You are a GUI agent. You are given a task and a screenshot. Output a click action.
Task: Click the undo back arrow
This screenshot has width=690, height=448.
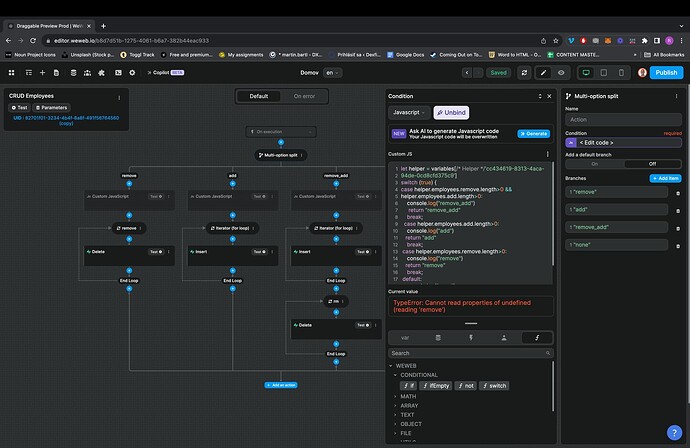[x=467, y=73]
